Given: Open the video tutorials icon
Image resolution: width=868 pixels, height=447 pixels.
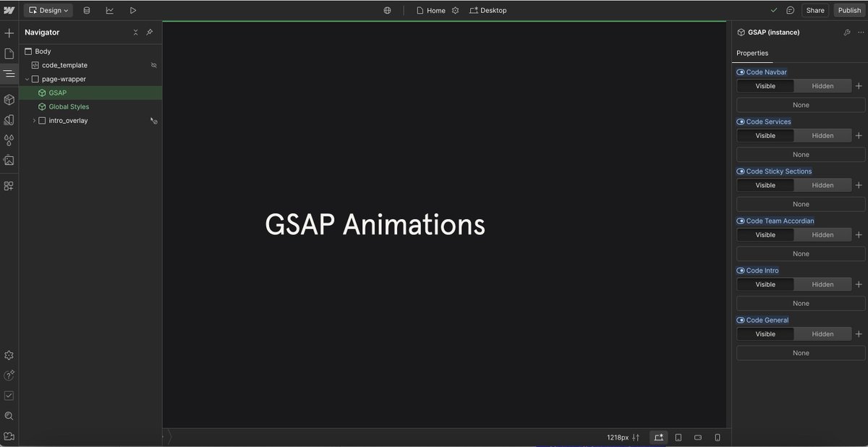Looking at the screenshot, I should pos(9,436).
